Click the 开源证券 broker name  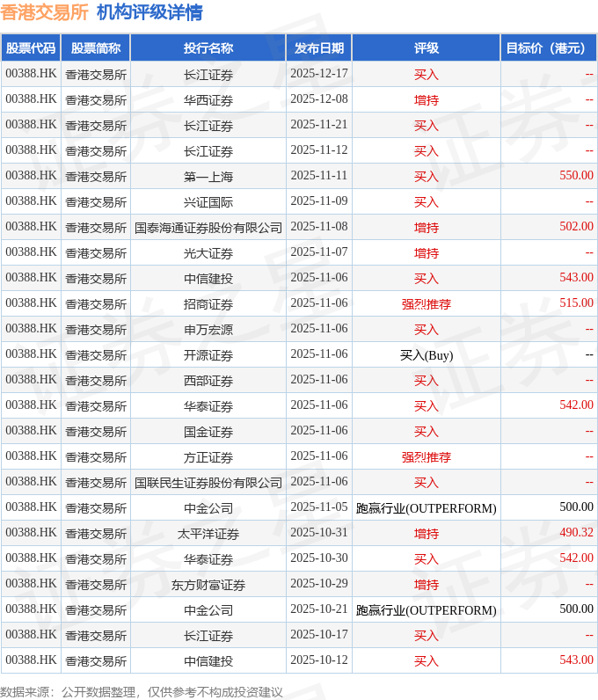[208, 355]
